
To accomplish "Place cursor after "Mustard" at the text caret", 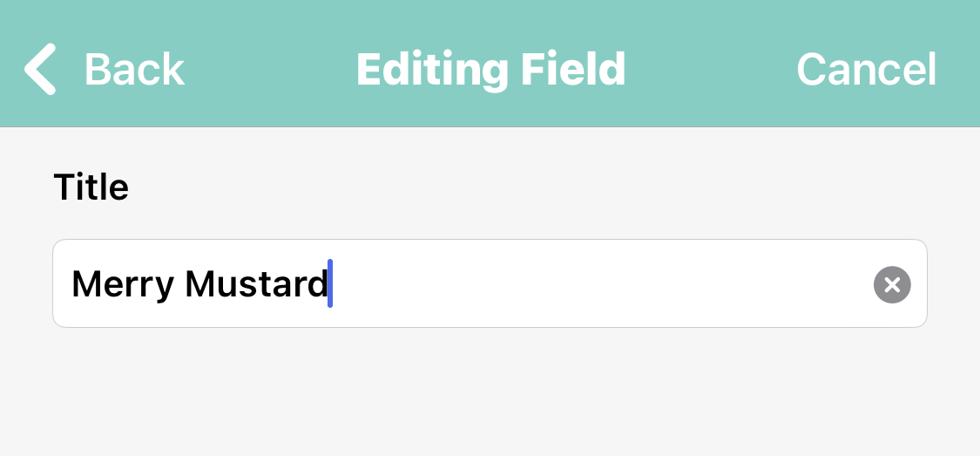I will (x=330, y=284).
